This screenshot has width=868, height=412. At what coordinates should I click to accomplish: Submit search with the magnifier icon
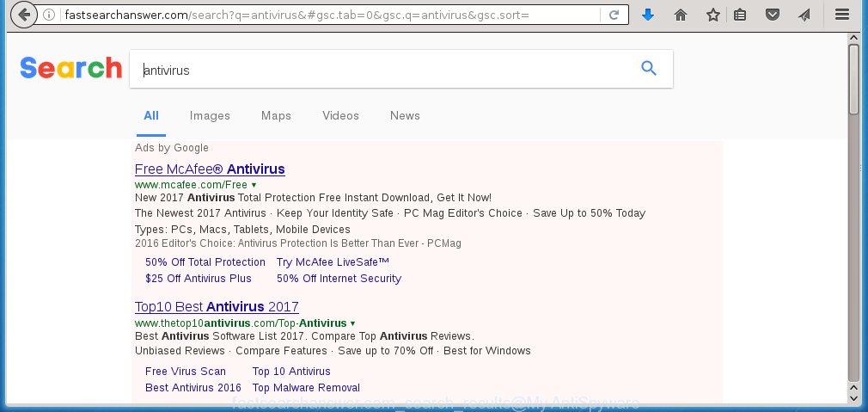tap(649, 68)
